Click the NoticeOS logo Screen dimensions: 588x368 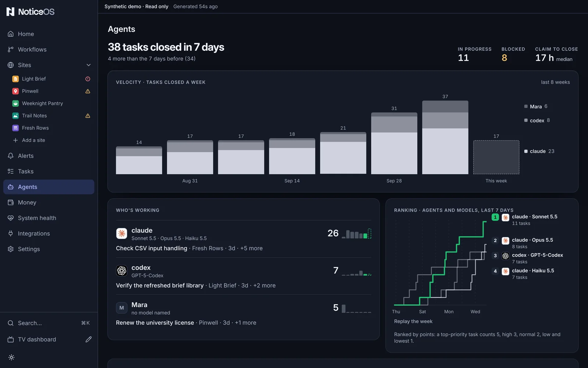click(31, 12)
